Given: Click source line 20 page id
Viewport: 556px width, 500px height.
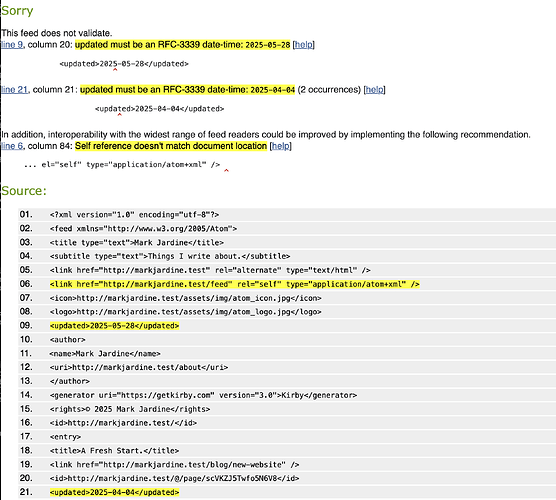Looking at the screenshot, I should pos(174,478).
